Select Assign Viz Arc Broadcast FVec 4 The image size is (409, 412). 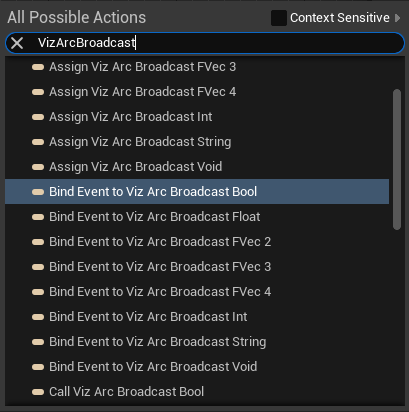(197, 92)
